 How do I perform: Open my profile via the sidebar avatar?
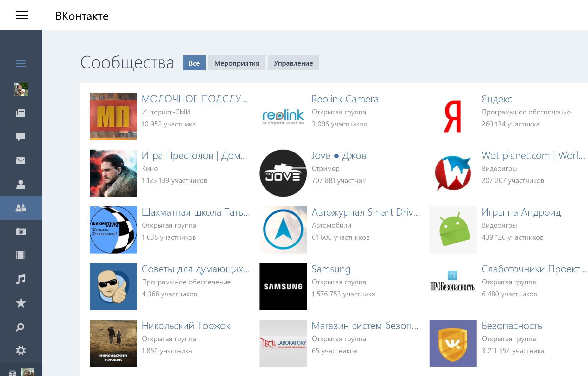tap(21, 89)
